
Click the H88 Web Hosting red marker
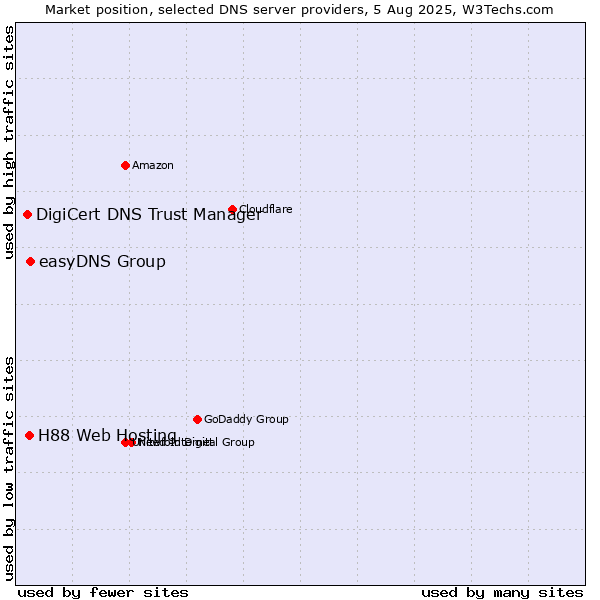pyautogui.click(x=29, y=435)
